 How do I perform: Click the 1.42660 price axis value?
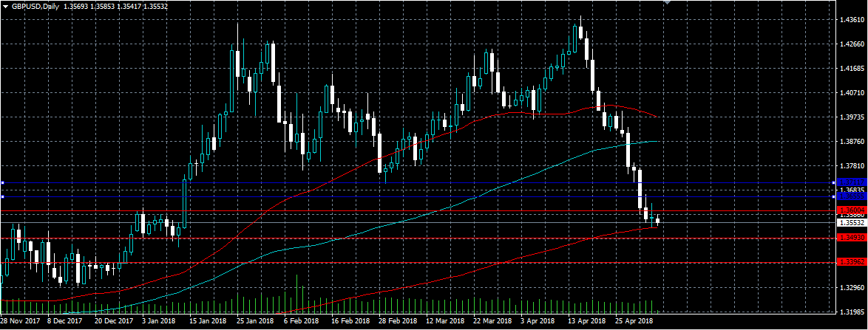click(851, 44)
